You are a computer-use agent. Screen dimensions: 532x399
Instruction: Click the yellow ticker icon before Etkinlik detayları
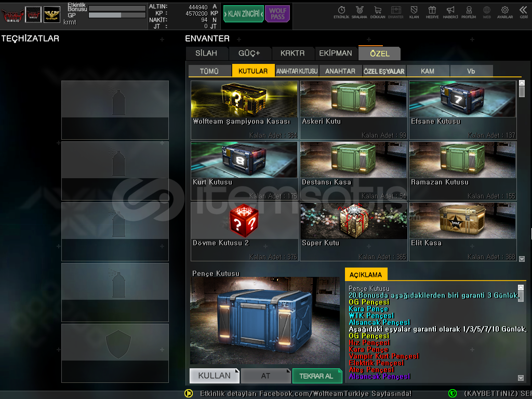(188, 393)
